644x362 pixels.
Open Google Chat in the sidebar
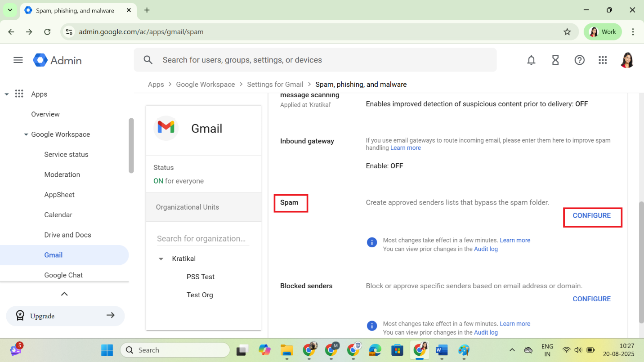63,275
